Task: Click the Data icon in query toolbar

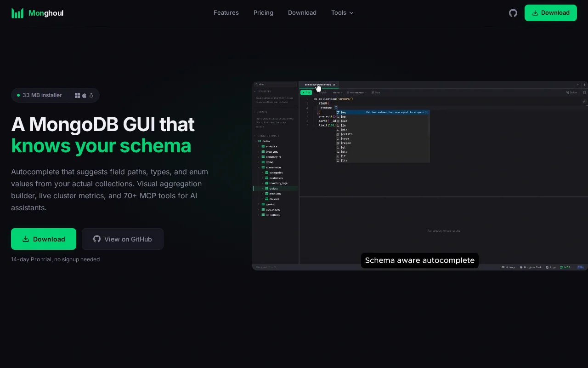Action: coord(373,92)
